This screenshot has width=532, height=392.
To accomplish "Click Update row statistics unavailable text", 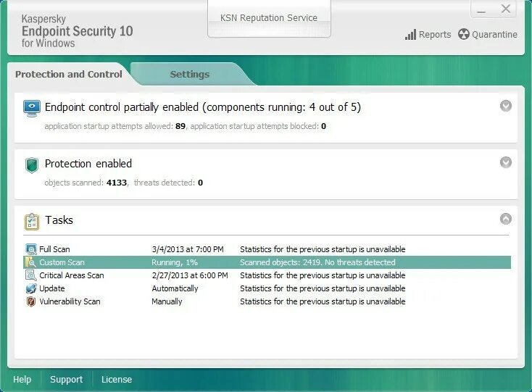I will tap(323, 288).
